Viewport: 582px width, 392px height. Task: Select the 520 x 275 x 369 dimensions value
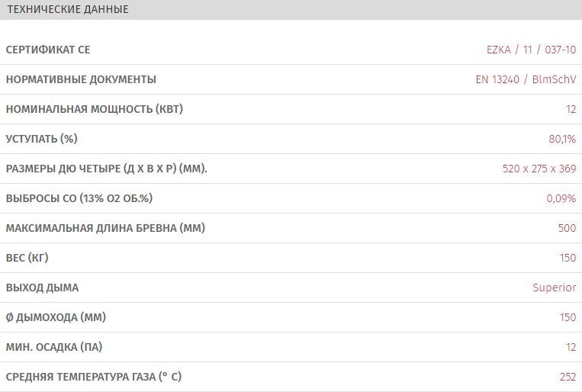click(539, 169)
